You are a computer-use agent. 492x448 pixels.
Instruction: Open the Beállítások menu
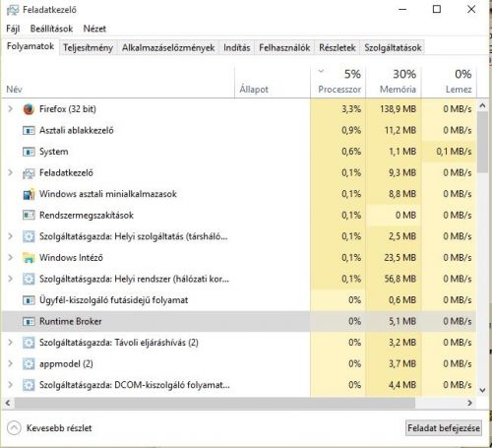(51, 29)
